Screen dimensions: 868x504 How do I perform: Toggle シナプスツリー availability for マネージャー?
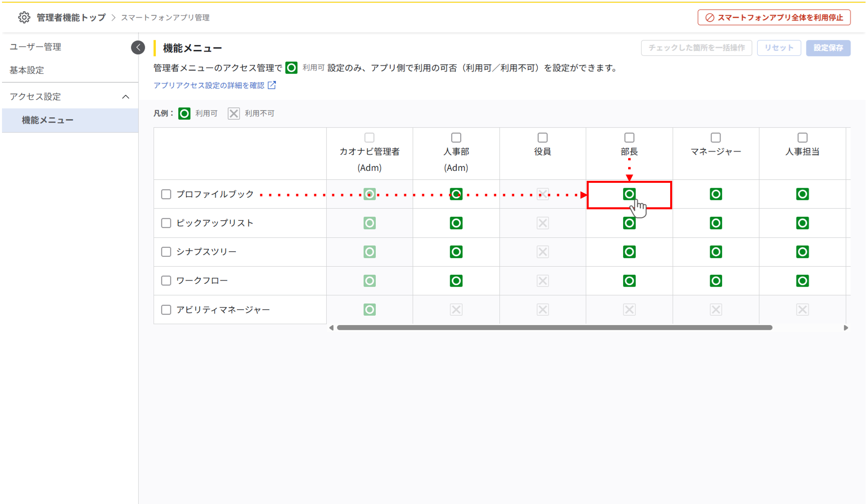(716, 252)
